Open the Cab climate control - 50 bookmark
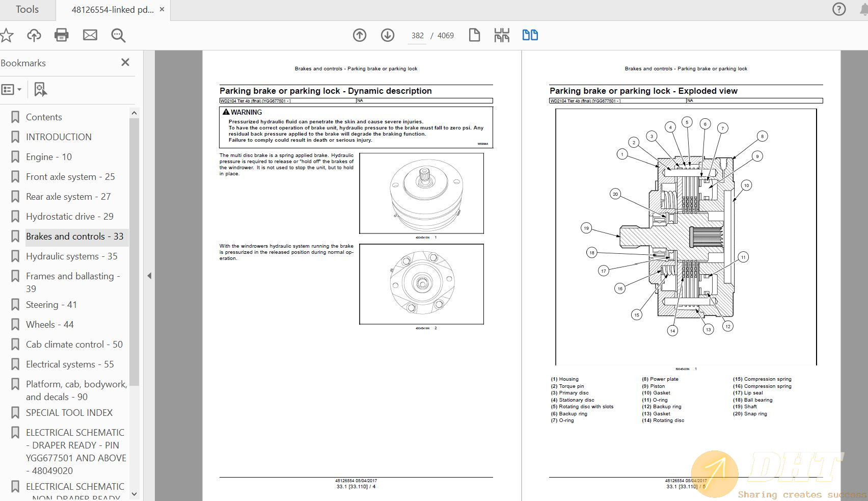Image resolution: width=868 pixels, height=501 pixels. click(74, 345)
